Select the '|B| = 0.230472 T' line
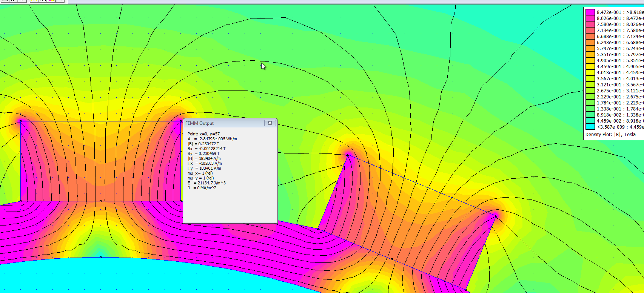644x293 pixels. 203,144
